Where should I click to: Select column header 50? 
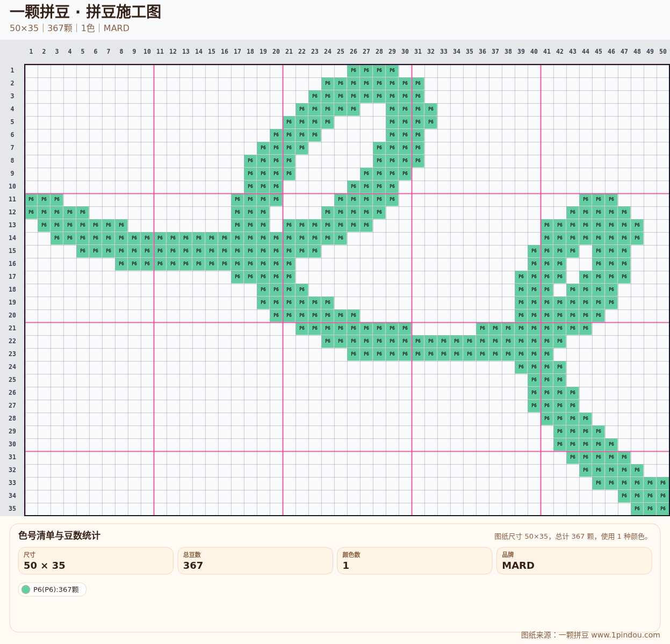(663, 52)
